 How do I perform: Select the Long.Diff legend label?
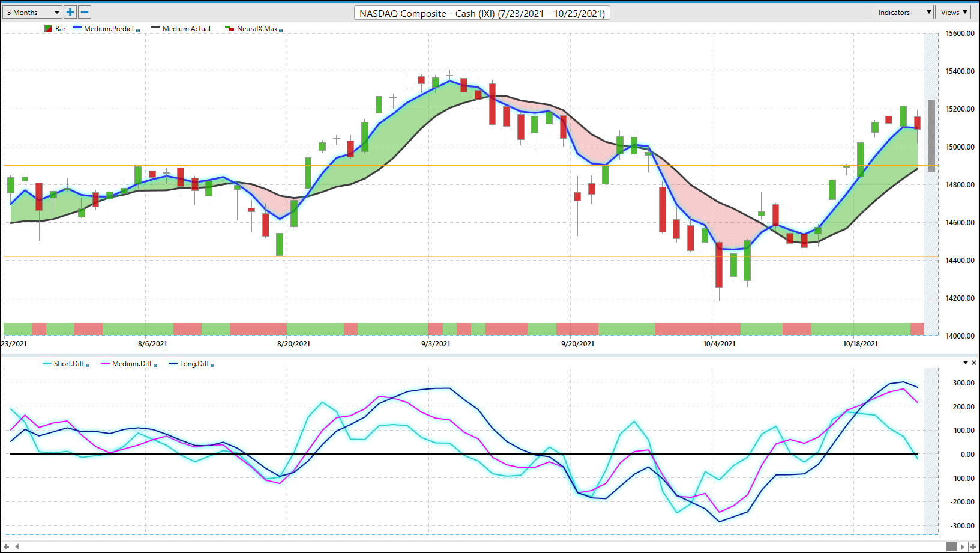(x=194, y=364)
